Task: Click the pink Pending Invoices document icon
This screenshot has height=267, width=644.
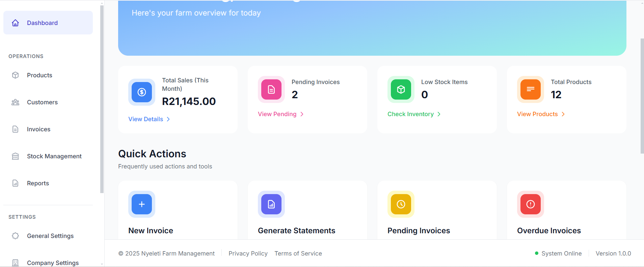Action: [x=271, y=89]
